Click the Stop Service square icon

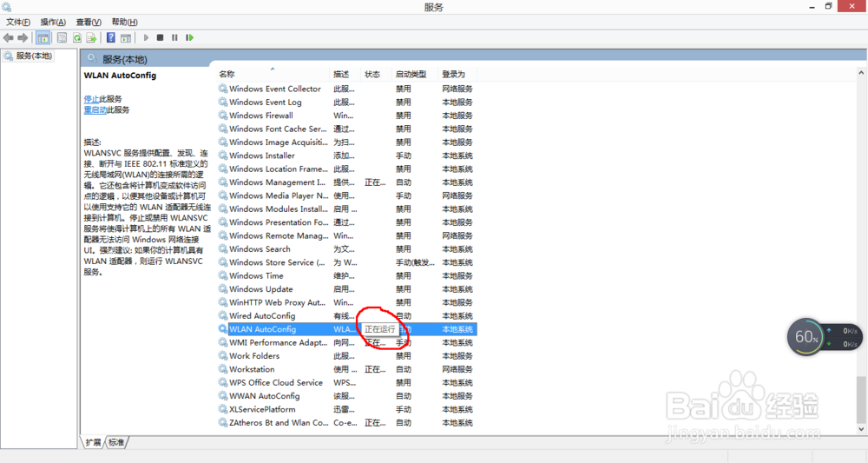[160, 37]
